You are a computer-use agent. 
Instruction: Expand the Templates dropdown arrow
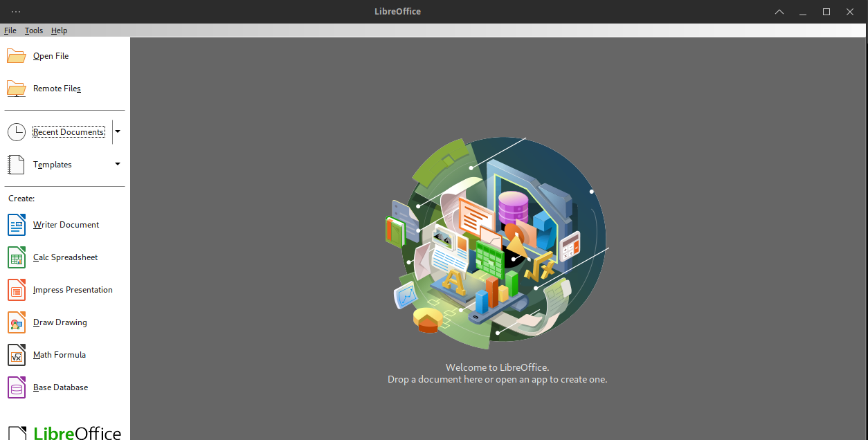pos(118,164)
